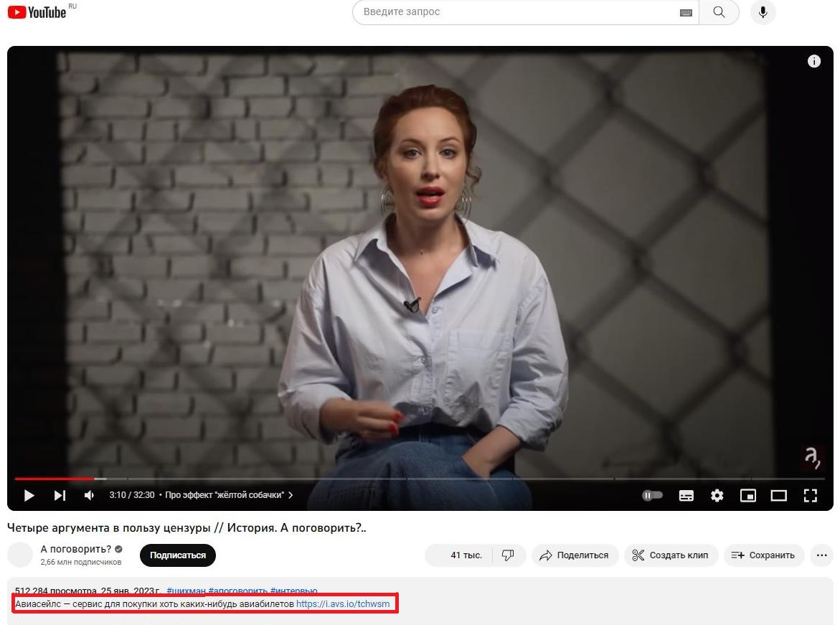Mute the video volume
This screenshot has width=840, height=625.
90,495
